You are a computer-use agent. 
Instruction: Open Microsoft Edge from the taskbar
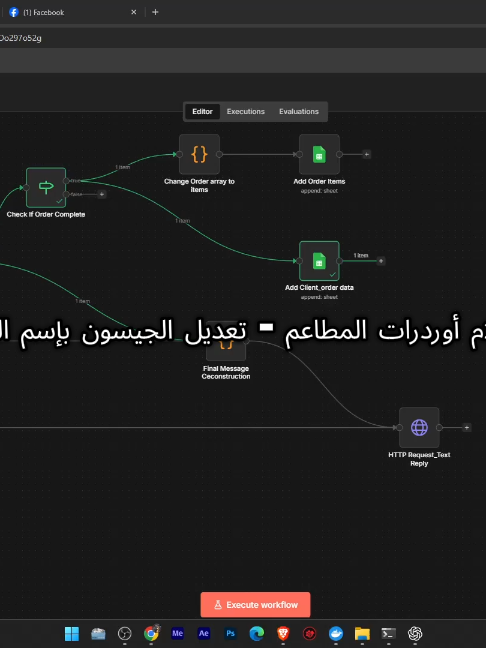[x=257, y=634]
